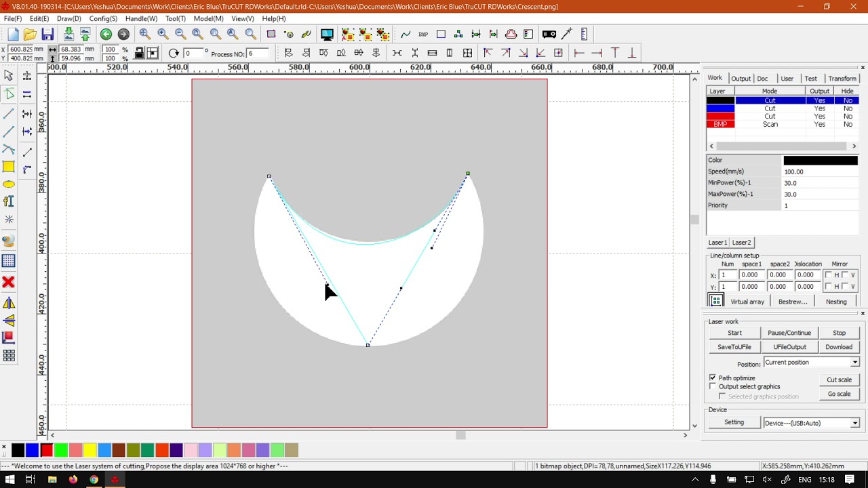
Task: Open the Position dropdown
Action: 854,363
